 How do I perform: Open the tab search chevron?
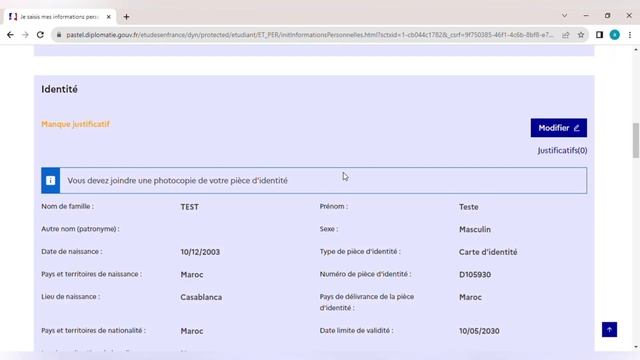pyautogui.click(x=564, y=16)
